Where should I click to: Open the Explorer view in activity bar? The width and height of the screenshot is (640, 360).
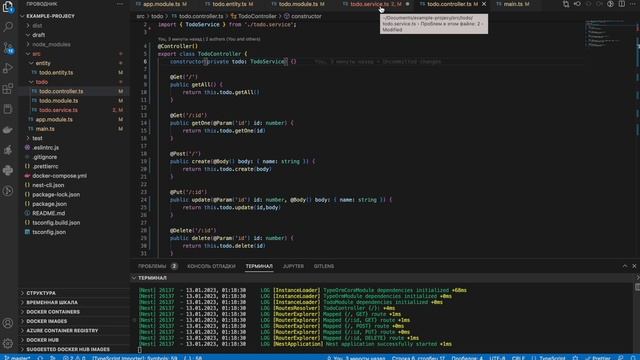coord(8,7)
